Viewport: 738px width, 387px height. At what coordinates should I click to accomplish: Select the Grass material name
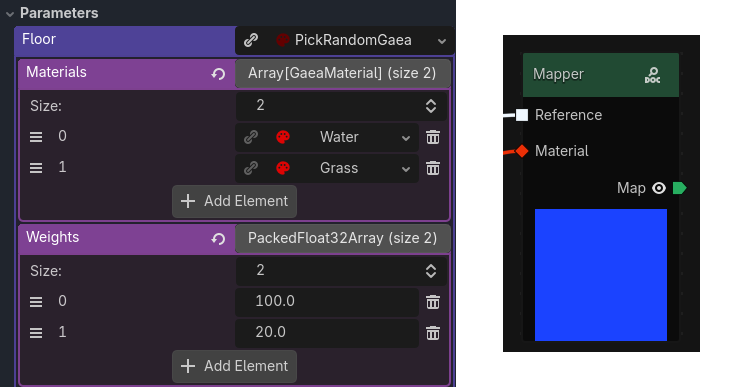click(339, 168)
